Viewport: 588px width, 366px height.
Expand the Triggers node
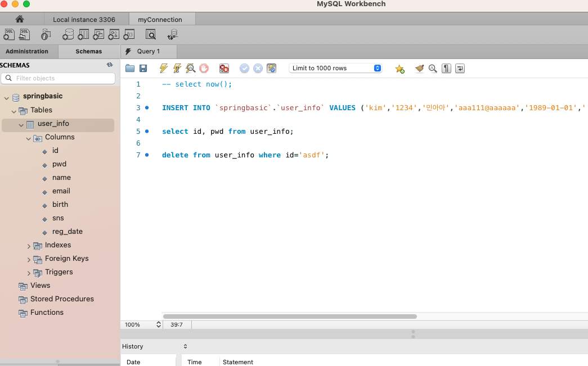(x=29, y=273)
